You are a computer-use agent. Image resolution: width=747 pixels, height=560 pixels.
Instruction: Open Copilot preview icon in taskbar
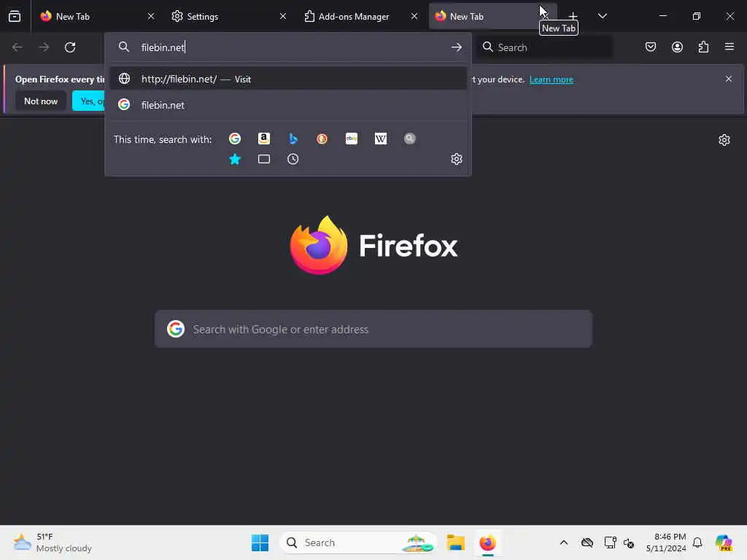coord(724,542)
